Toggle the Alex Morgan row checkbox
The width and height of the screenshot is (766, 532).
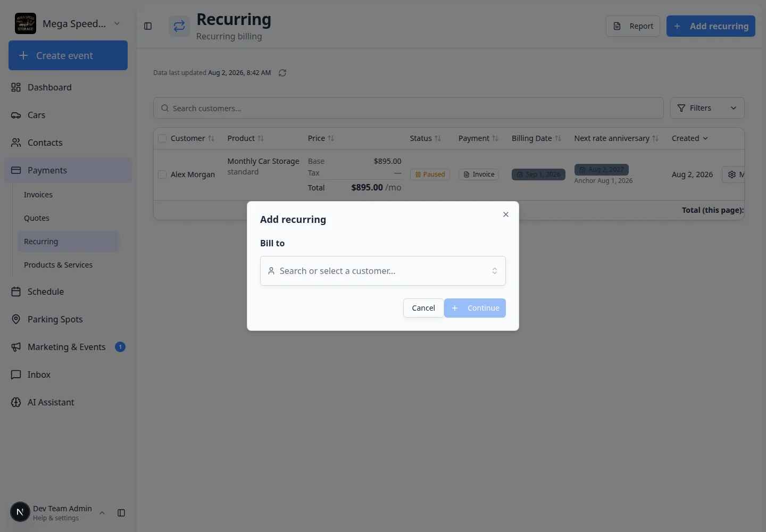162,174
